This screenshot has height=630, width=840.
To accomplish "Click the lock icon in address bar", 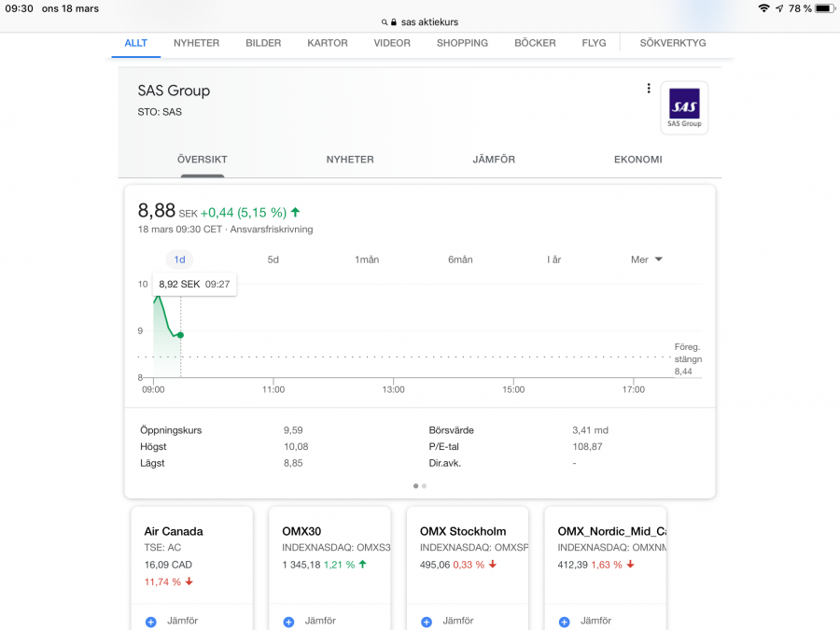I will 394,22.
